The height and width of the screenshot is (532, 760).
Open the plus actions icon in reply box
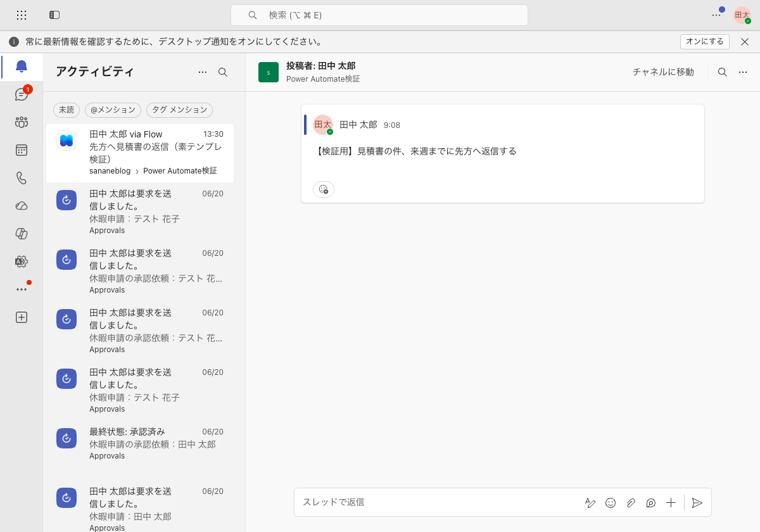tap(671, 503)
